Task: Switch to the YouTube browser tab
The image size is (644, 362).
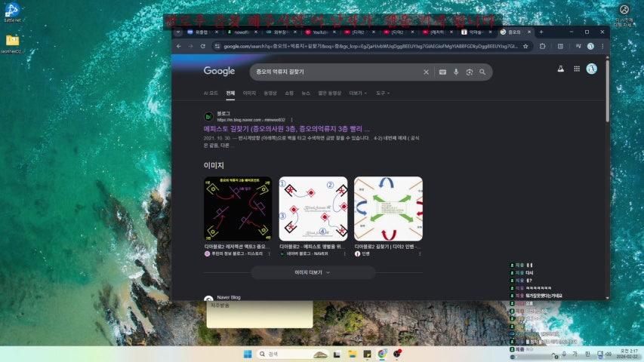Action: (x=320, y=32)
